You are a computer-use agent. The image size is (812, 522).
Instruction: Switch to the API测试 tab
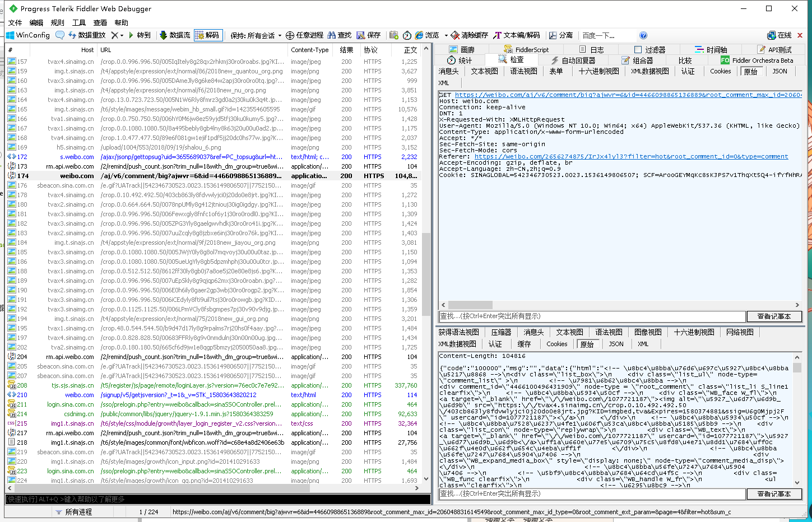pos(774,49)
